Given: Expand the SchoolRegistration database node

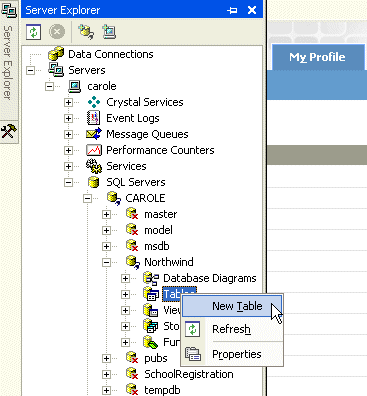Looking at the screenshot, I should [x=106, y=374].
